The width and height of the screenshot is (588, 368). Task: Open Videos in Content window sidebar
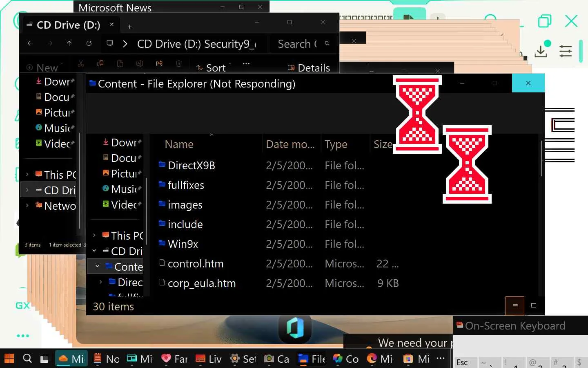pyautogui.click(x=122, y=205)
